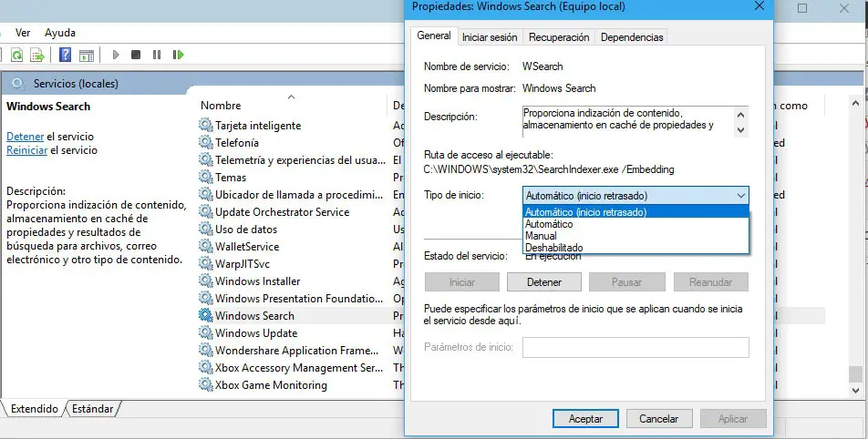Click the Descripción box scroll-up arrow
Screen dimensions: 868x439
[x=740, y=115]
